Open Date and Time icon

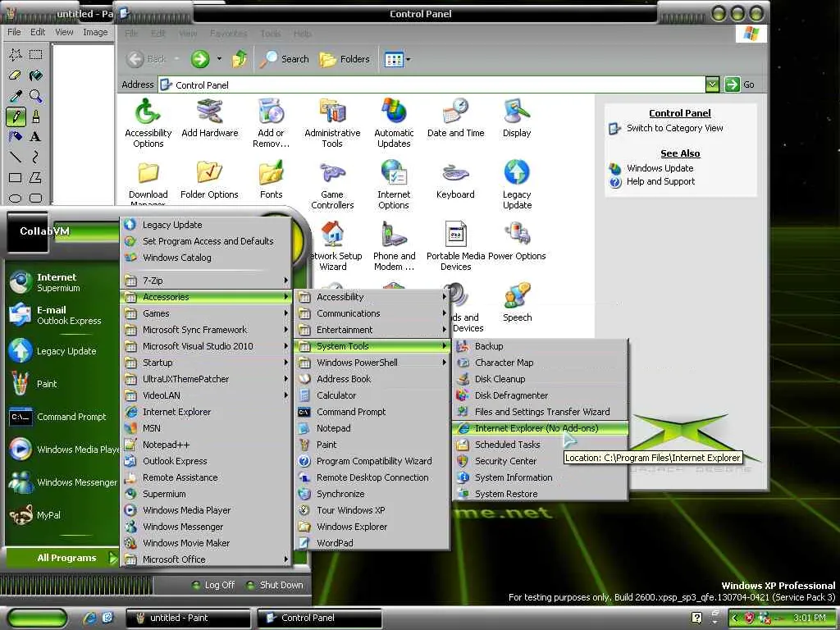tap(456, 118)
